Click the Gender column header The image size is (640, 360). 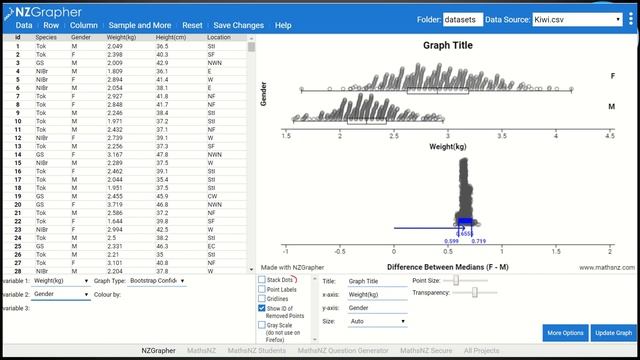(x=81, y=37)
